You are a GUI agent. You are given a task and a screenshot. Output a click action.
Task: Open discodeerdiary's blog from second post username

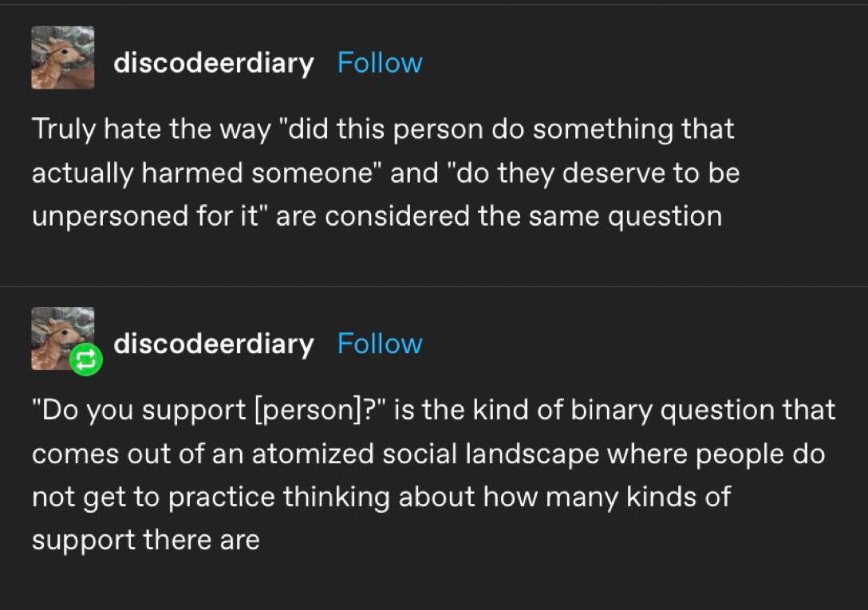click(x=214, y=344)
